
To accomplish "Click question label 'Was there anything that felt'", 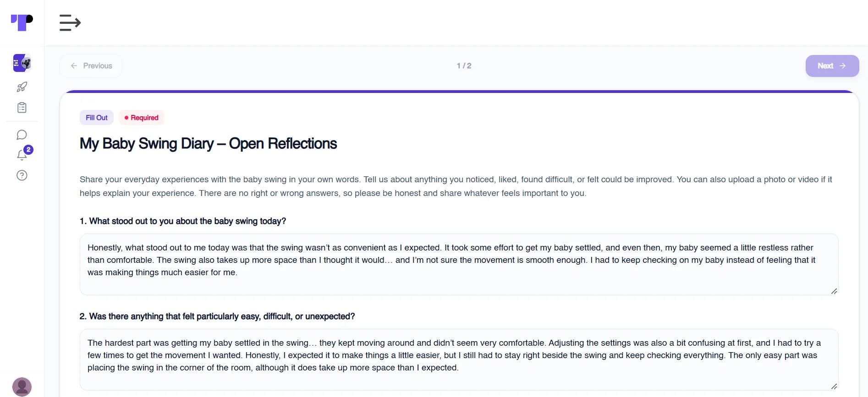I will (x=217, y=316).
